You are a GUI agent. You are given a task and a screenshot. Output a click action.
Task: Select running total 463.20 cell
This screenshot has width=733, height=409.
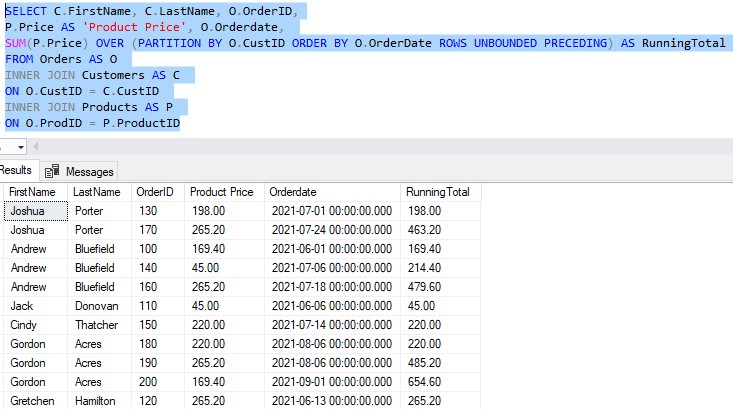tap(440, 230)
